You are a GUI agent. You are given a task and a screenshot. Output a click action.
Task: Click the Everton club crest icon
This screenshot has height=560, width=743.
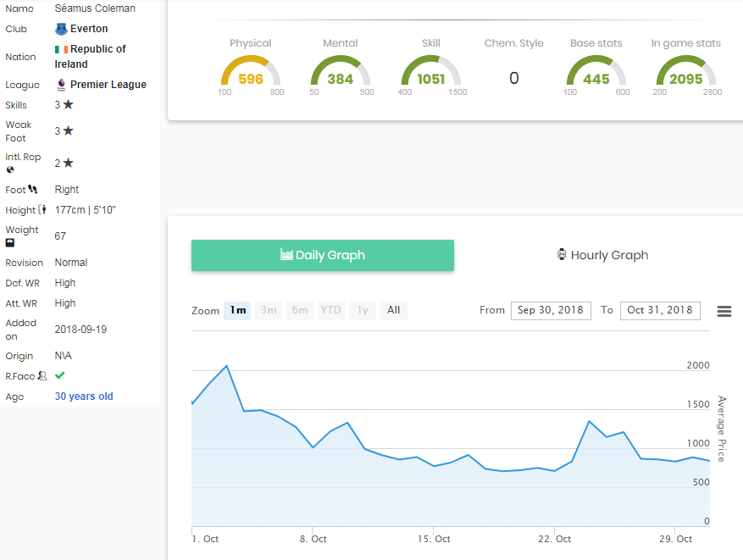pyautogui.click(x=61, y=29)
